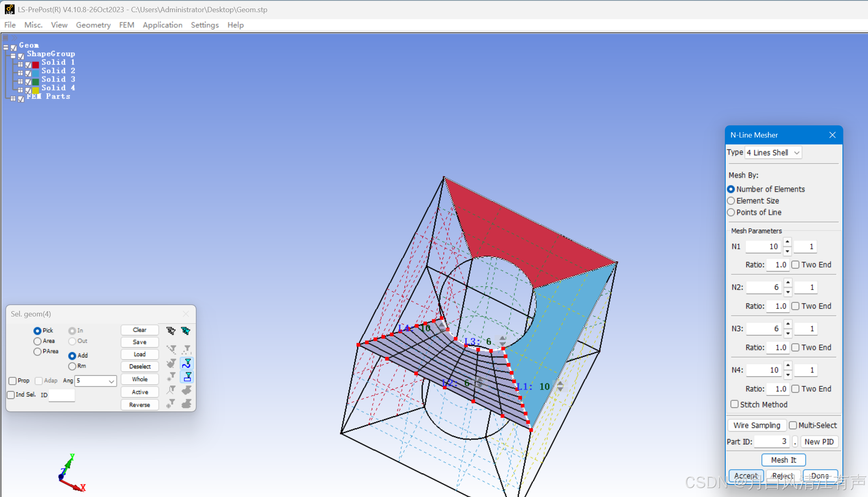Viewport: 868px width, 497px height.
Task: Click the black multi-filter icon beside Clear
Action: (x=171, y=331)
